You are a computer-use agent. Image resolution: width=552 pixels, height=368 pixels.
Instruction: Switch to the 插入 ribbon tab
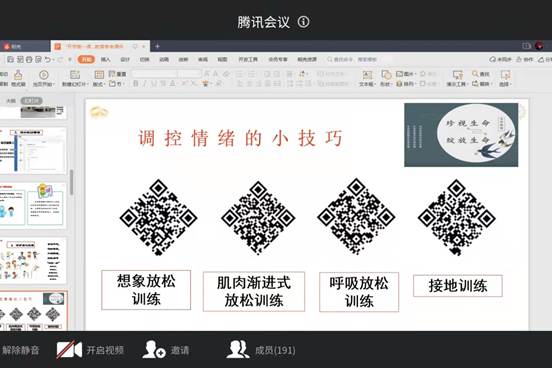[106, 60]
